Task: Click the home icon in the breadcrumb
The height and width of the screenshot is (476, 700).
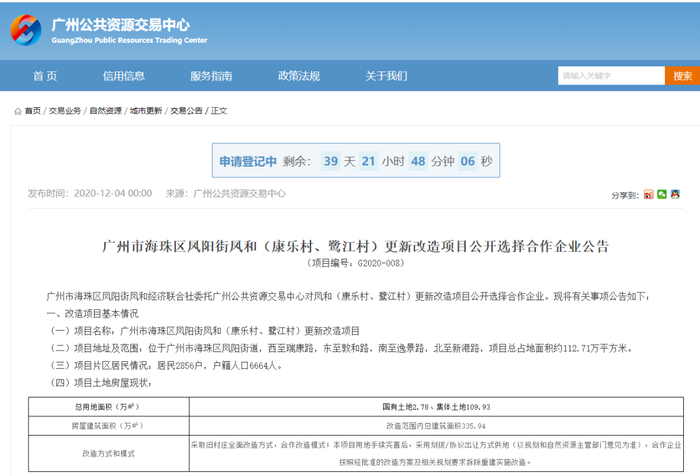Action: pos(18,111)
